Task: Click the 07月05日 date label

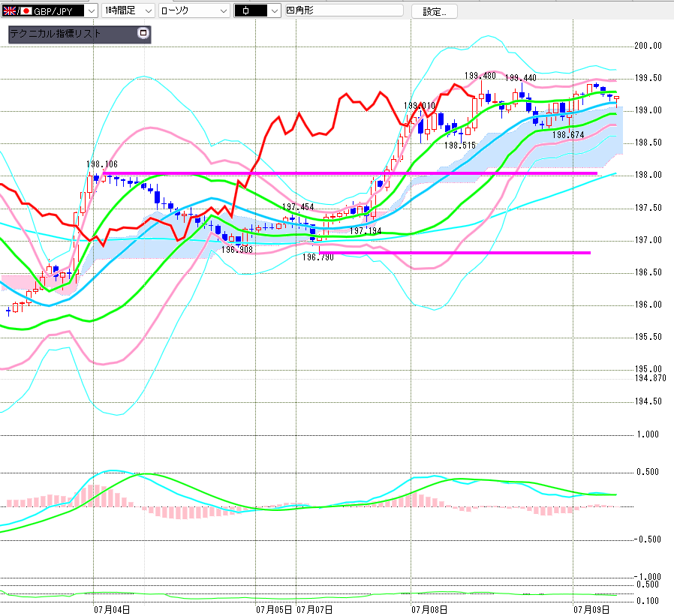Action: (x=274, y=609)
